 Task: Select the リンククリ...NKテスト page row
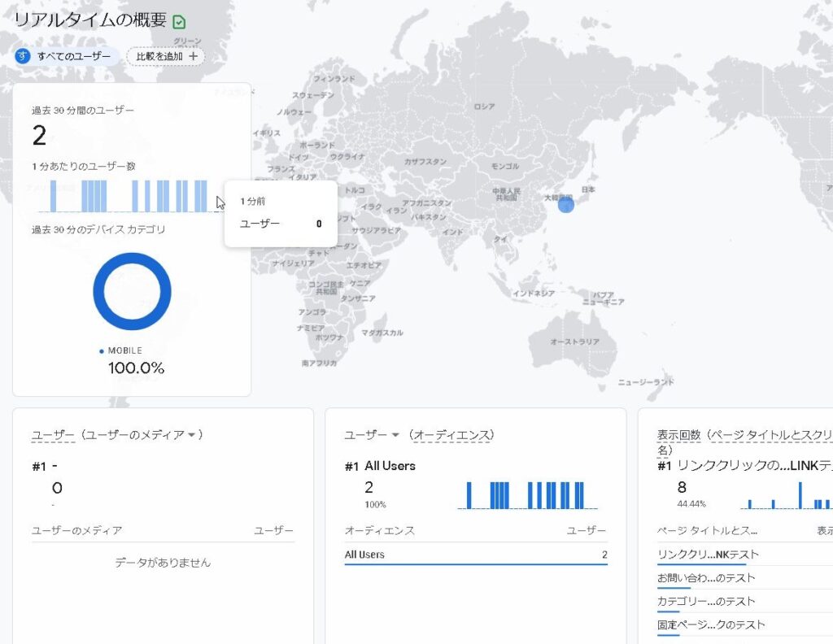tap(708, 555)
